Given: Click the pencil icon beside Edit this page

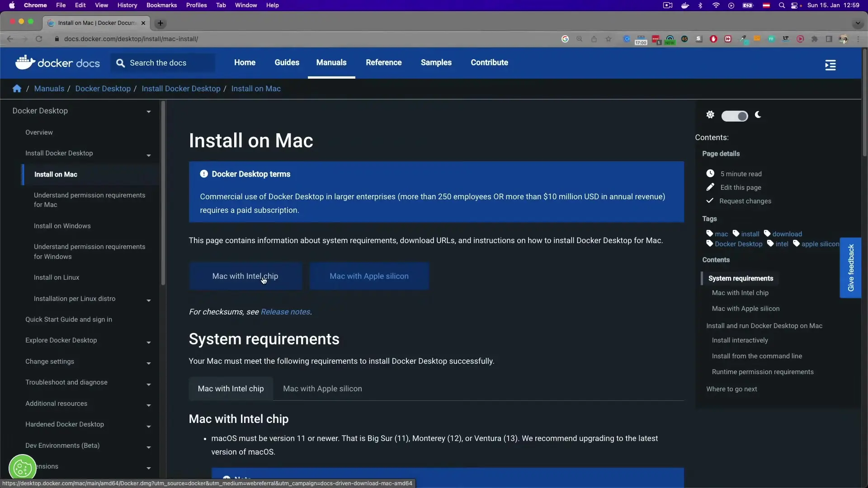Looking at the screenshot, I should click(710, 187).
